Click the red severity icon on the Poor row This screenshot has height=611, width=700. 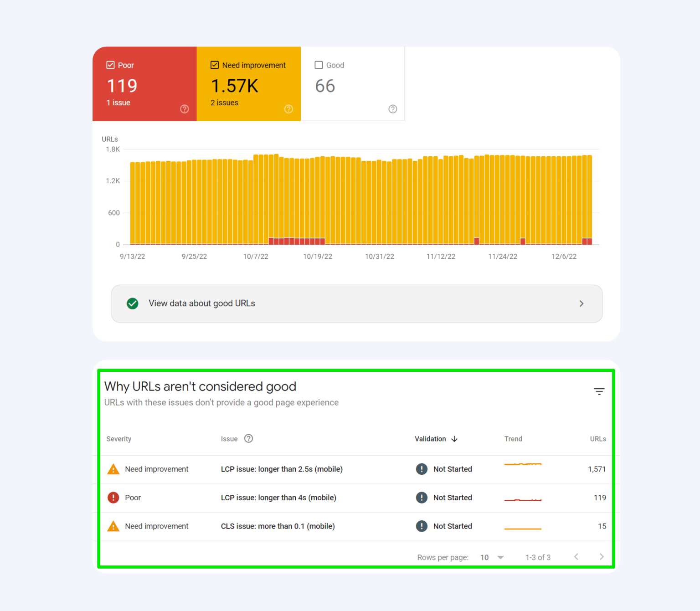point(113,498)
